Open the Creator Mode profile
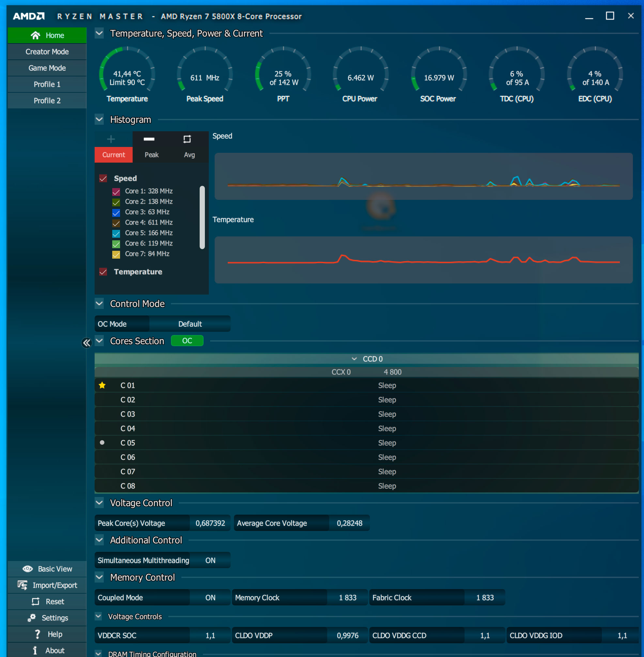The height and width of the screenshot is (657, 644). coord(47,52)
